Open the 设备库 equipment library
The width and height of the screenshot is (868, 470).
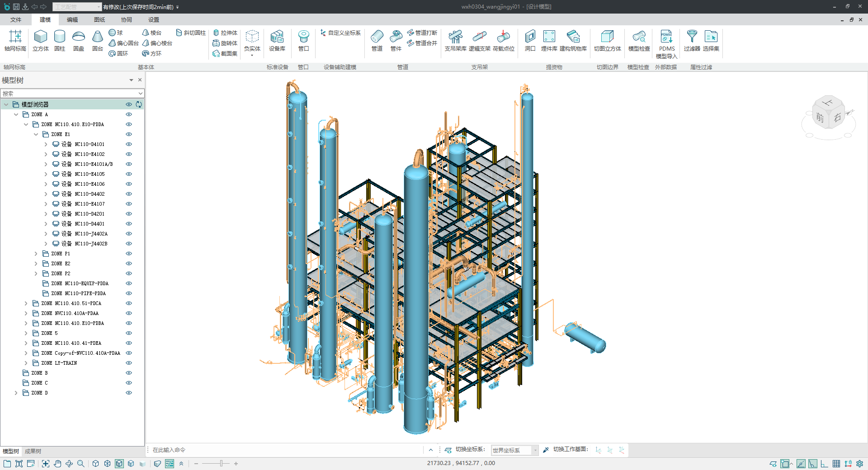[277, 40]
